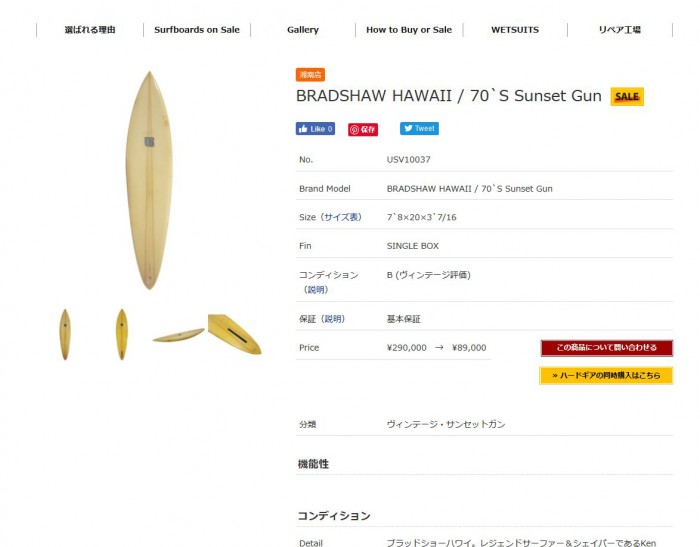700x547 pixels.
Task: Go to the Gallery menu item
Action: (303, 30)
